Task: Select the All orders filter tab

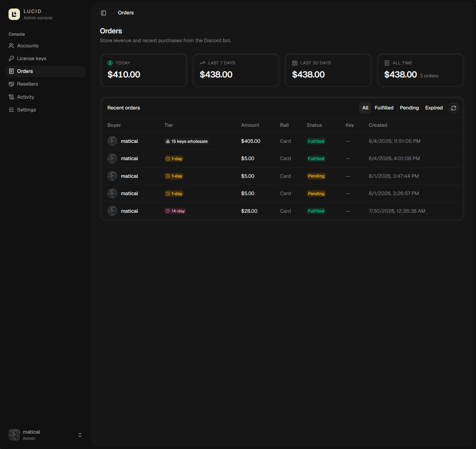Action: click(x=365, y=108)
